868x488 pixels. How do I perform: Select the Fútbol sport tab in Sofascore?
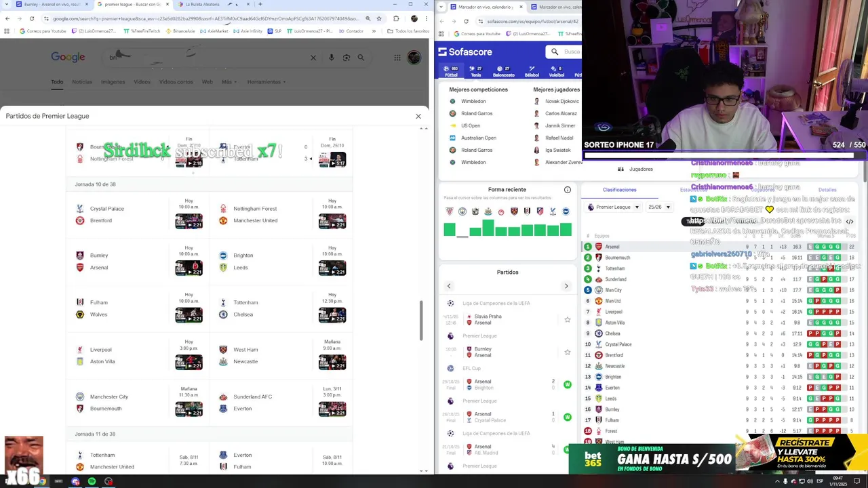[451, 71]
